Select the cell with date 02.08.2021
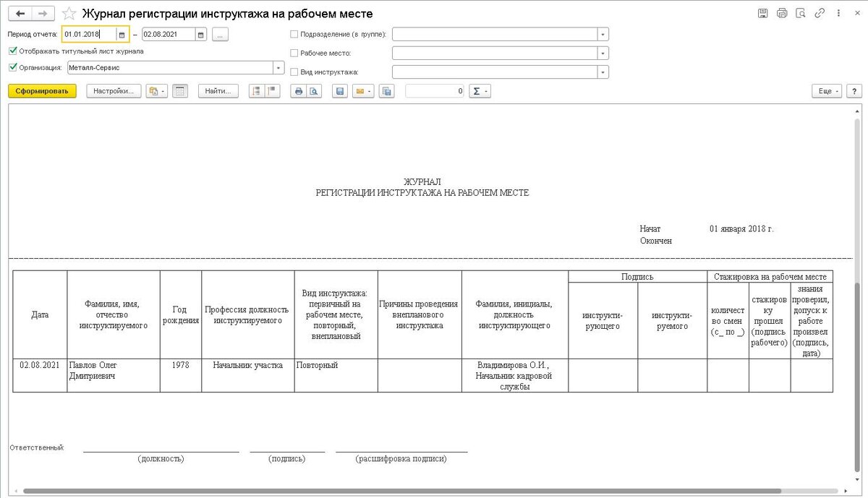Screen dimensions: 868x498 click(x=40, y=375)
